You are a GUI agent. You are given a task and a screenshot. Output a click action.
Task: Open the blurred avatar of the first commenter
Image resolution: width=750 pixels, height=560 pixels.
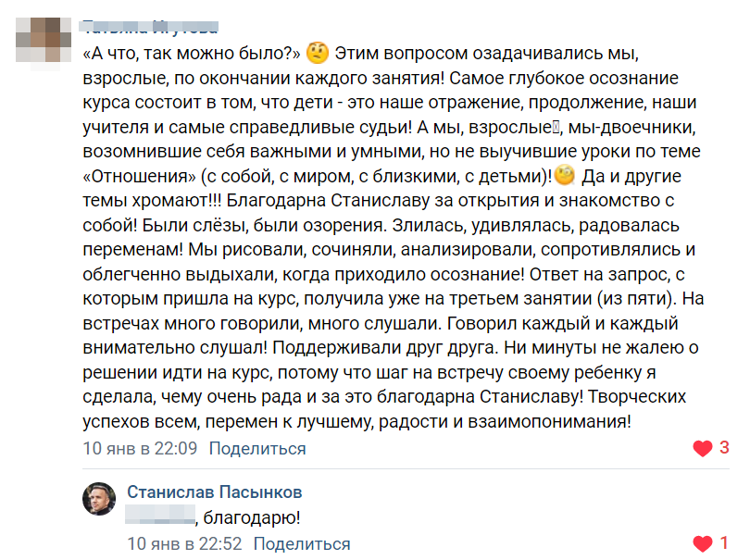click(44, 40)
